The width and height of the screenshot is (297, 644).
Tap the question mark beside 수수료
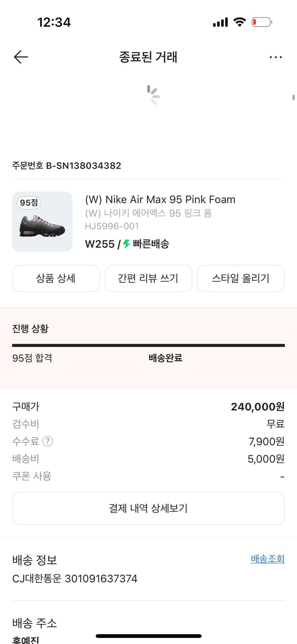coord(47,441)
